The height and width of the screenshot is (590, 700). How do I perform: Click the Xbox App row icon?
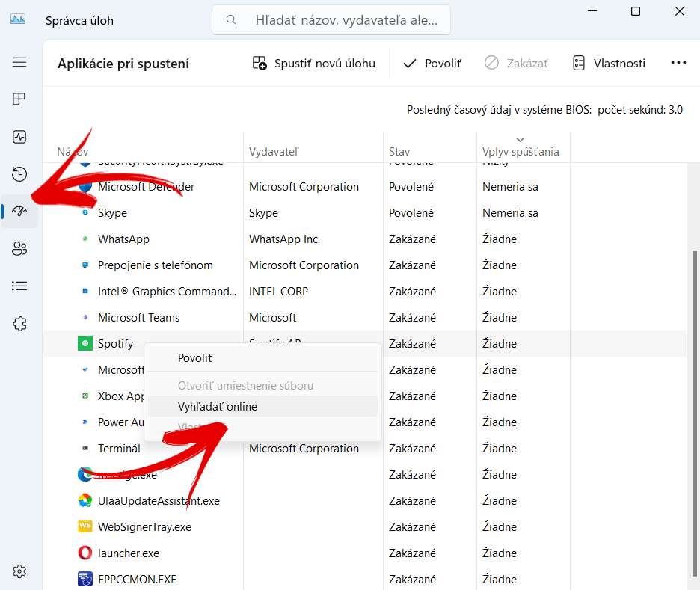point(85,396)
